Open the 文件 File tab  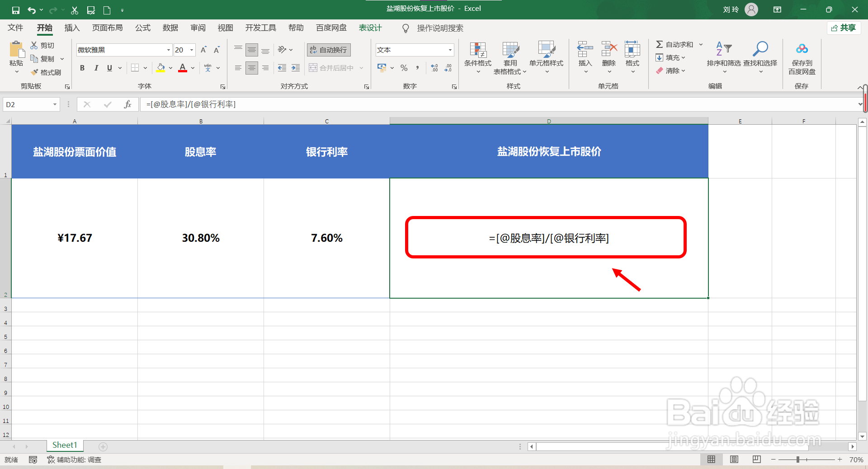(15, 28)
